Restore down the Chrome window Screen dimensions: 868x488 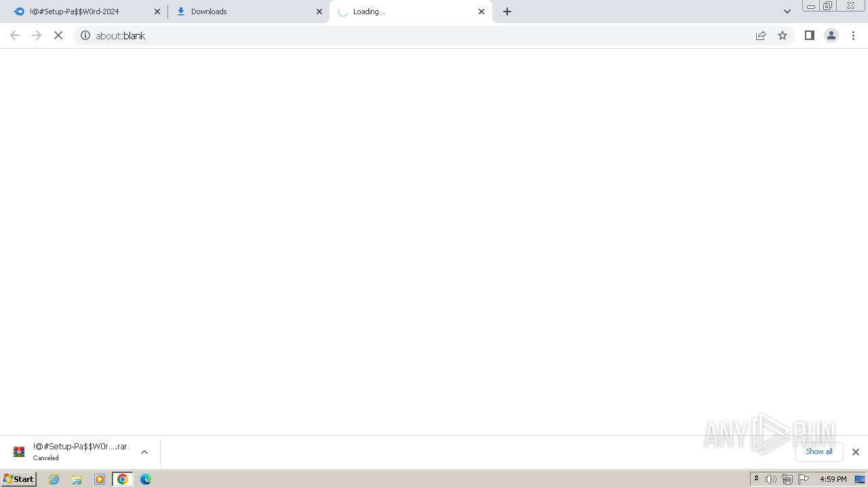point(828,6)
